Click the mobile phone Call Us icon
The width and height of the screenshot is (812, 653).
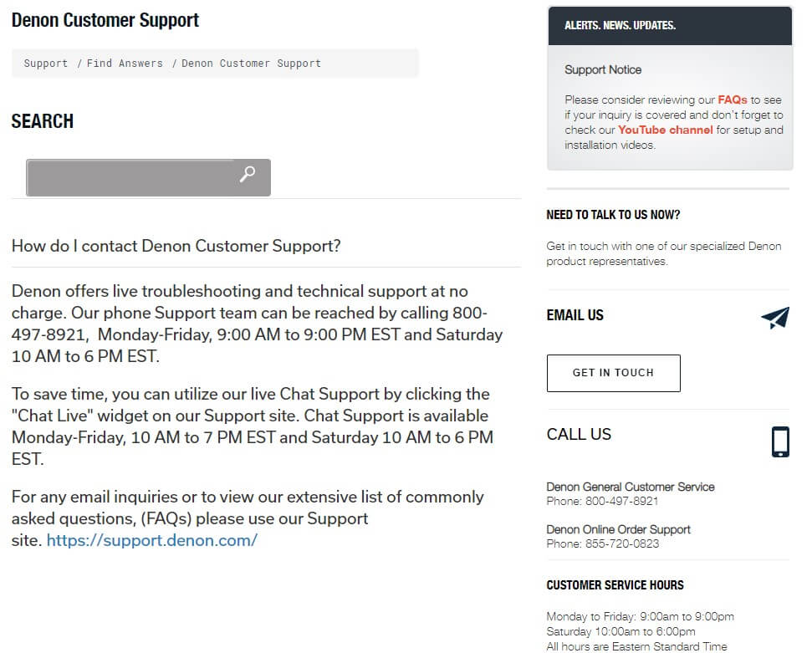click(x=779, y=442)
